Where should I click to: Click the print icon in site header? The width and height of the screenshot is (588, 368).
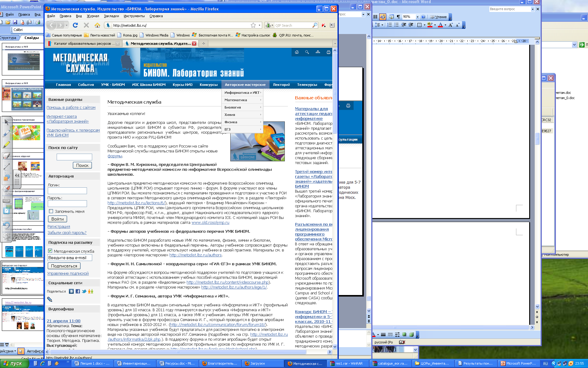pos(328,52)
